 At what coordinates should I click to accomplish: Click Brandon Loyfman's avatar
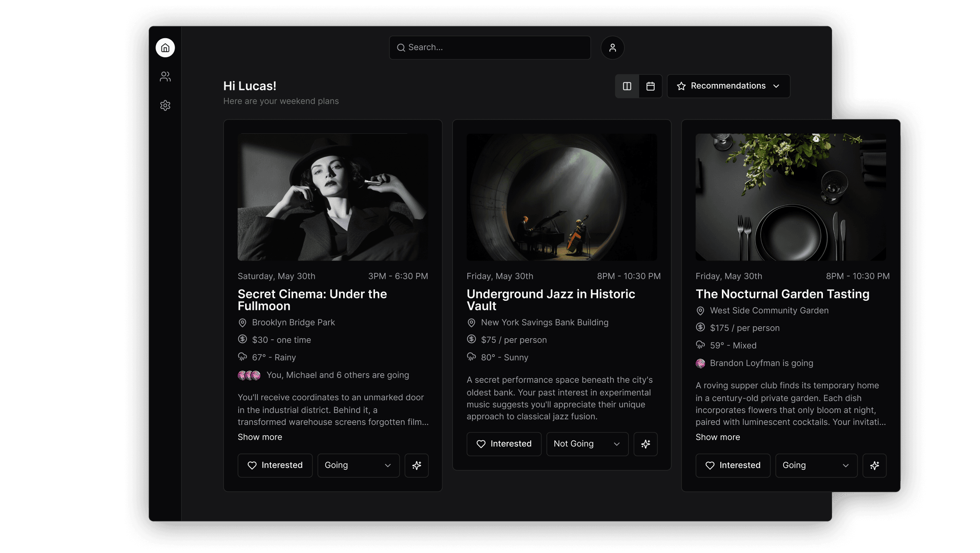coord(700,363)
